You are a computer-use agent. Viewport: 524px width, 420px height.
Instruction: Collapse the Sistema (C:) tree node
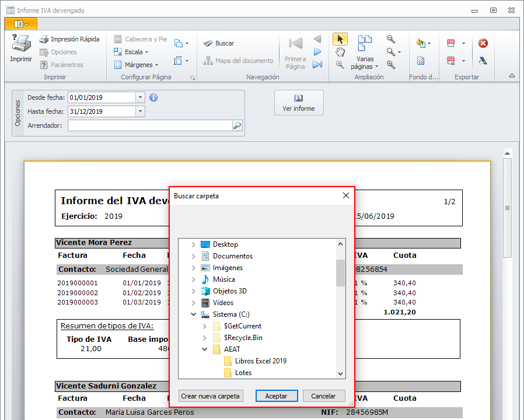(x=194, y=314)
